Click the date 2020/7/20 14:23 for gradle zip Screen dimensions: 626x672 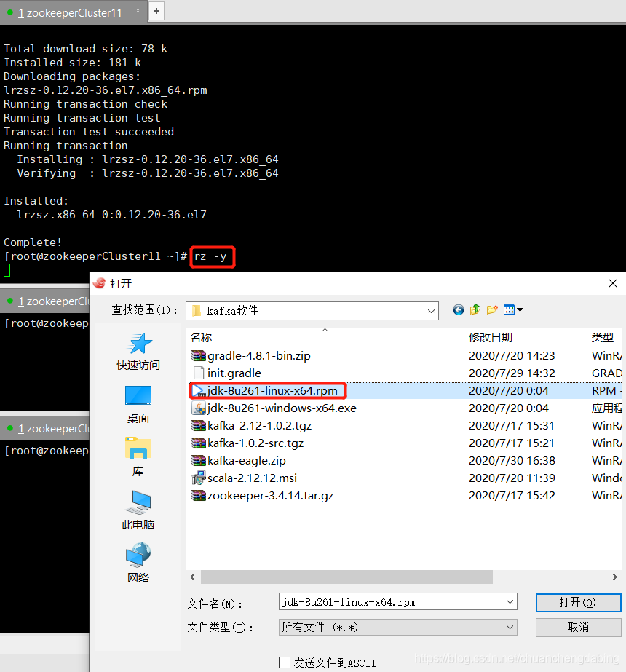coord(512,356)
